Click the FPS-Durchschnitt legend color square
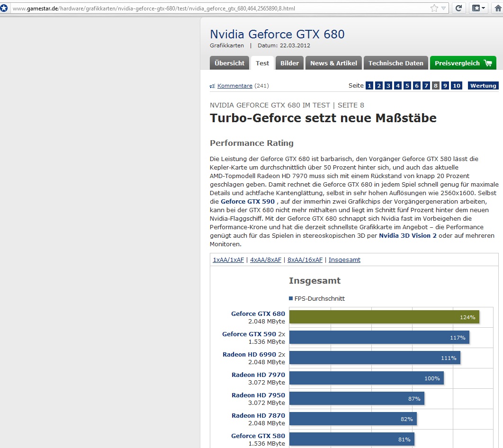This screenshot has height=448, width=503. point(291,298)
